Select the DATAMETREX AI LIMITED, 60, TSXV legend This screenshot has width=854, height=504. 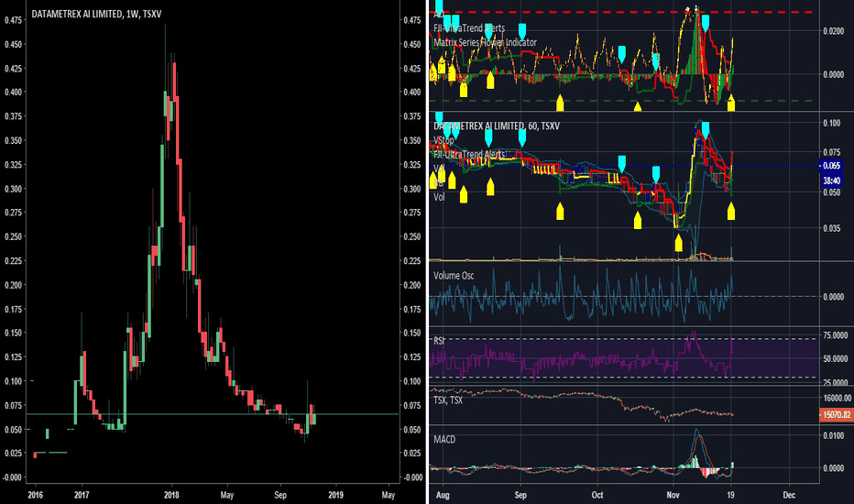tap(496, 126)
